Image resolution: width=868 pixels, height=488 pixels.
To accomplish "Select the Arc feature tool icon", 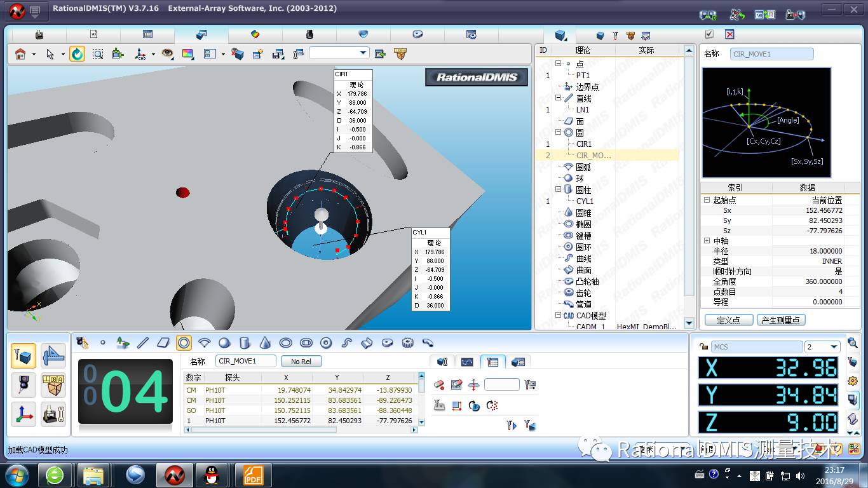I will point(204,343).
